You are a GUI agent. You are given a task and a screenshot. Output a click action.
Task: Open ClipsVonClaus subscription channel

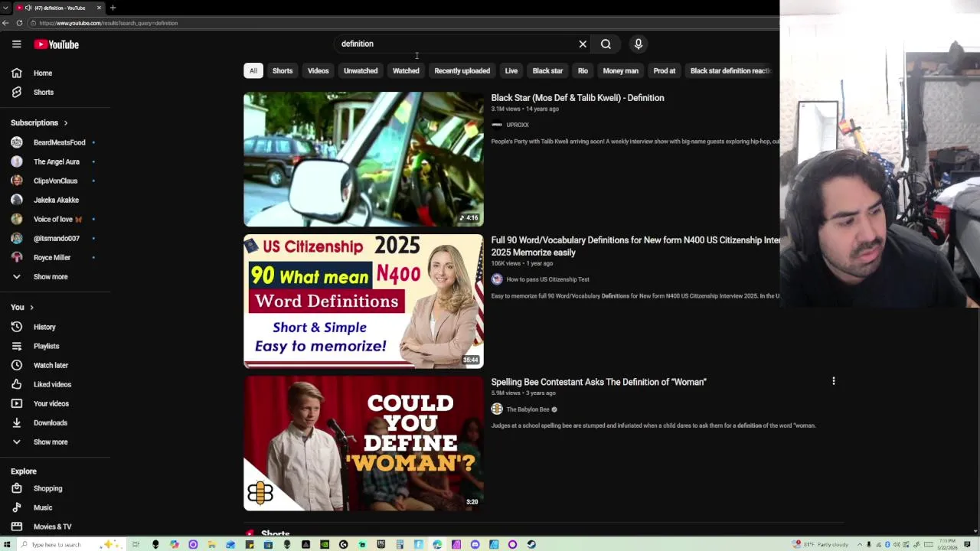(x=55, y=181)
